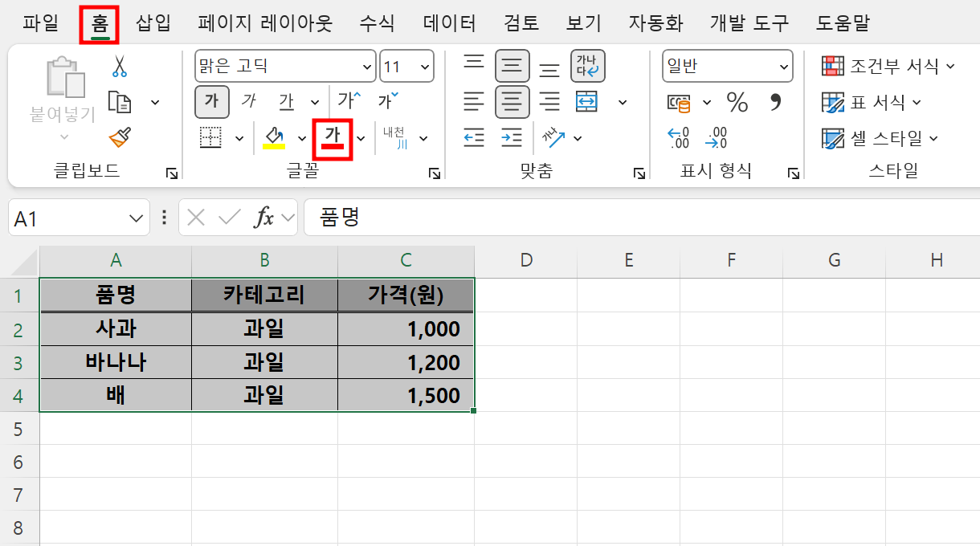Click the text orientation icon

click(x=553, y=138)
